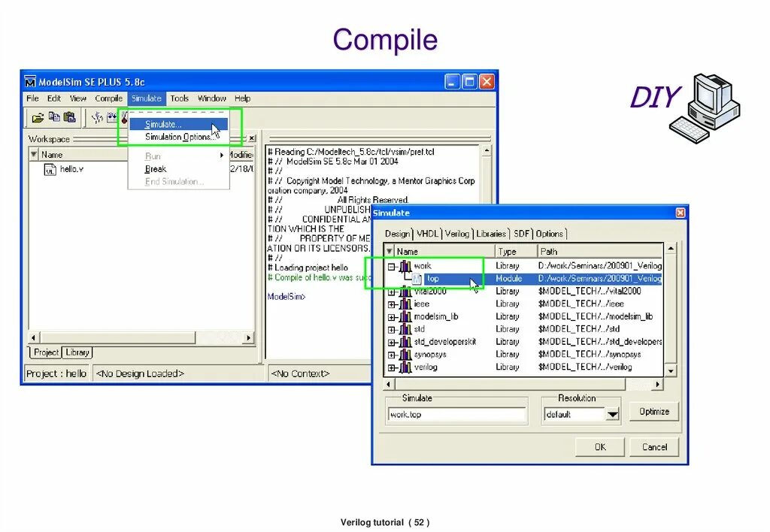The image size is (770, 532).
Task: Click the vital2000 library icon
Action: tap(405, 292)
